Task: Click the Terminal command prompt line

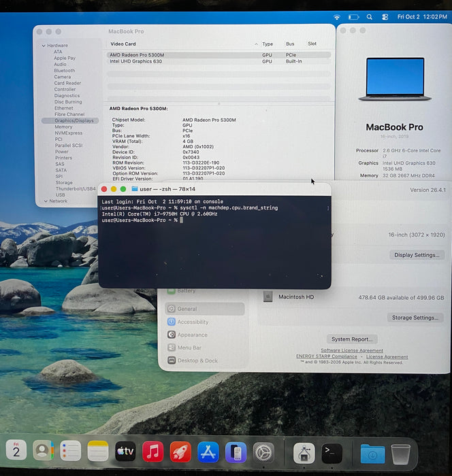Action: point(142,220)
